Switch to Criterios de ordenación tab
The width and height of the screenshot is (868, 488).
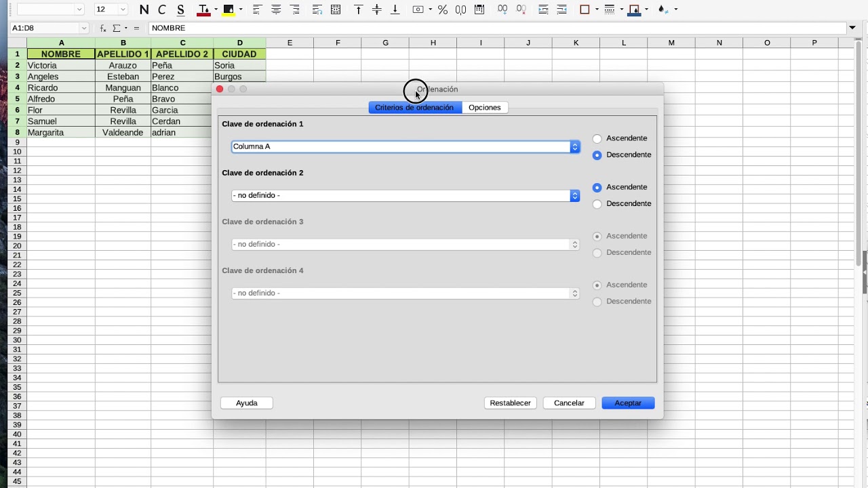(x=414, y=108)
